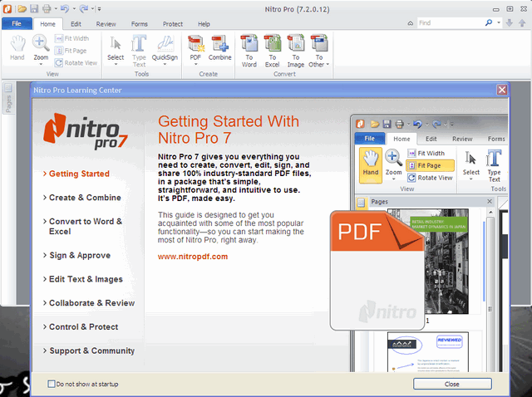Open the Print dropdown arrow
The height and width of the screenshot is (397, 532).
click(56, 9)
